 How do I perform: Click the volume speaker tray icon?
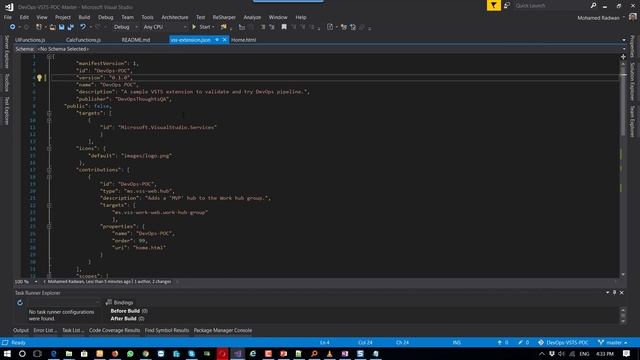[x=562, y=354]
